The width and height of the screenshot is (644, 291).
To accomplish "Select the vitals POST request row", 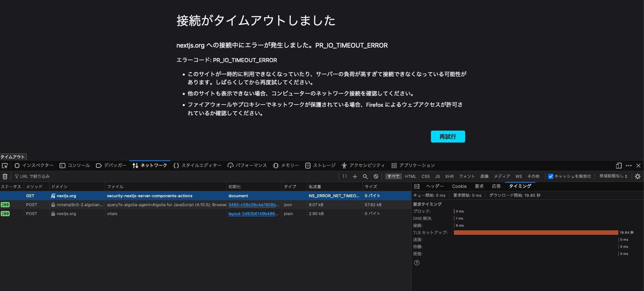I will coord(206,214).
